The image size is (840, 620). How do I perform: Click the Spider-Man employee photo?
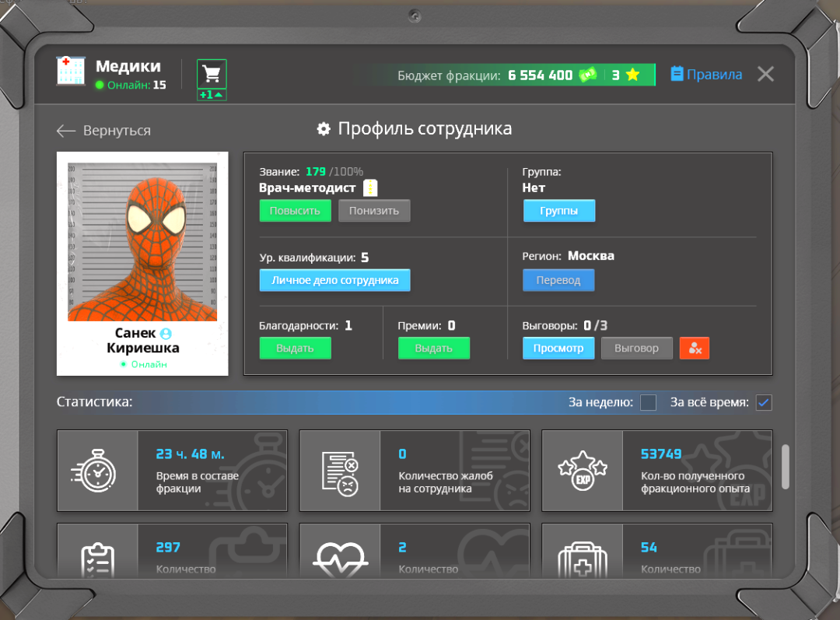pos(142,242)
